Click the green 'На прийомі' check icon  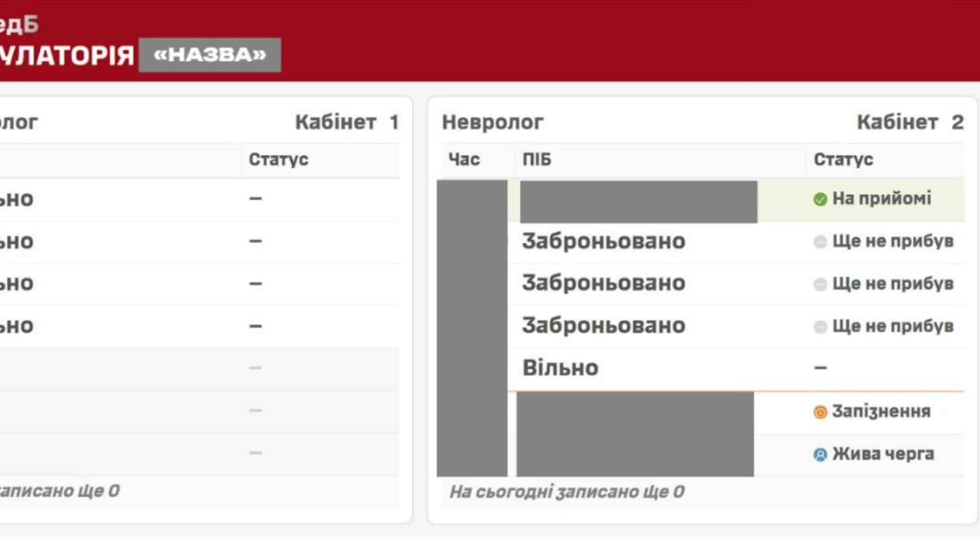[820, 199]
